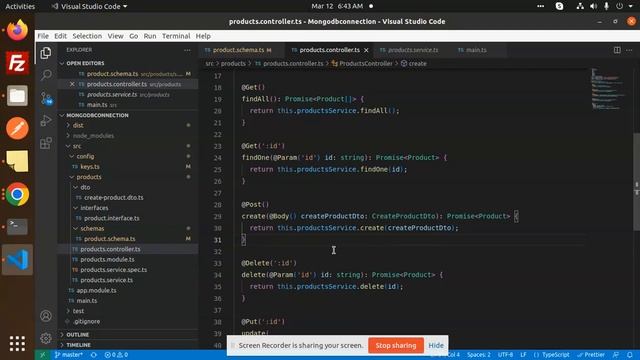Click the remote window status icon
Screen dimensions: 640x360
point(42,355)
